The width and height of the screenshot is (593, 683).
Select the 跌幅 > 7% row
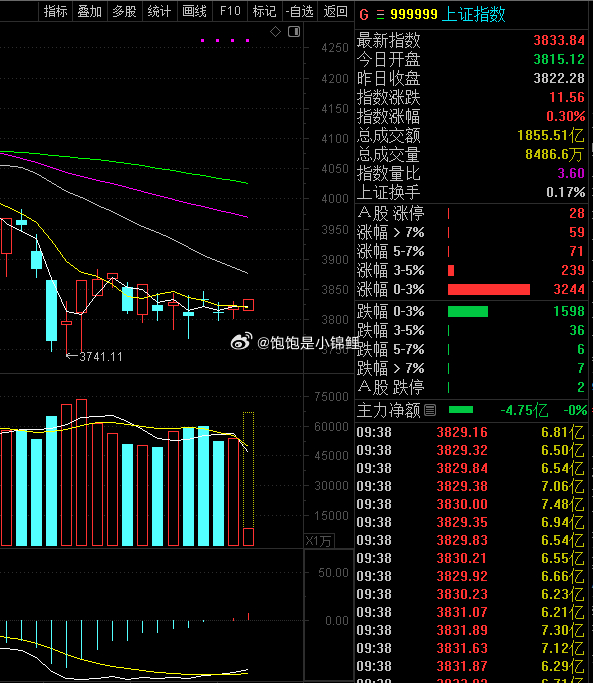point(471,368)
